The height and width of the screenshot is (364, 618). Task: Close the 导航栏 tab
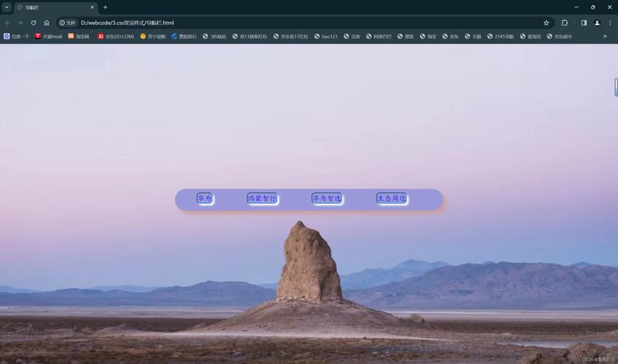tap(92, 7)
